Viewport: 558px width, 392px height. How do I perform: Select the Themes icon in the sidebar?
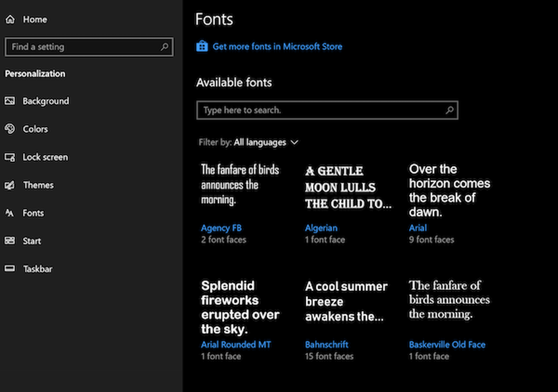(9, 185)
